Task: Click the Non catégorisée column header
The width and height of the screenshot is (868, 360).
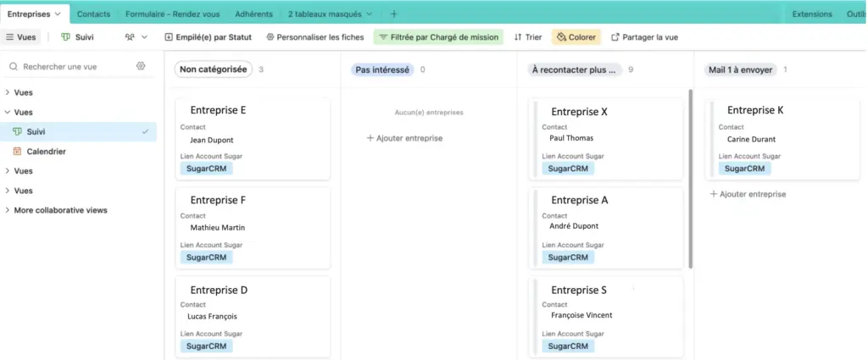Action: (213, 69)
